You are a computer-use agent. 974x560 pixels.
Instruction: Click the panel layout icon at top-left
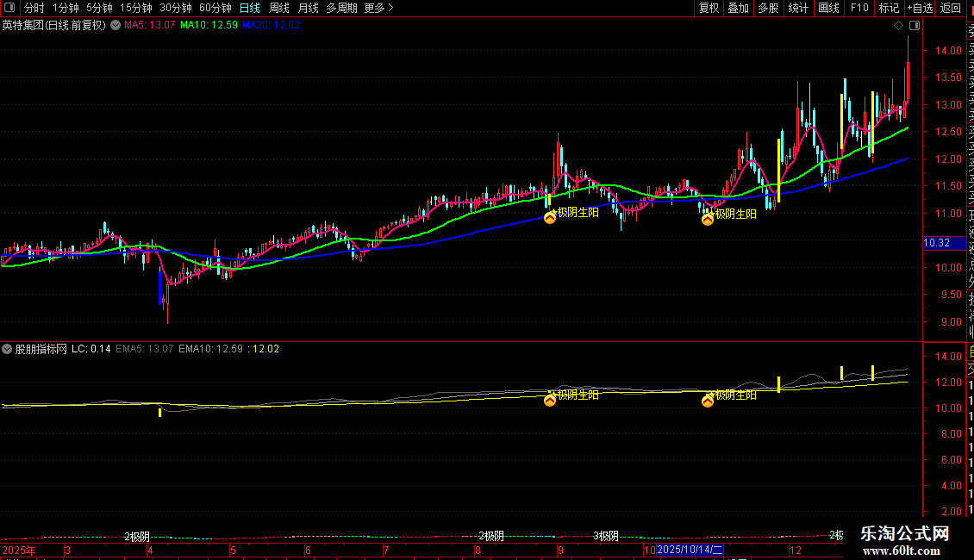9,8
